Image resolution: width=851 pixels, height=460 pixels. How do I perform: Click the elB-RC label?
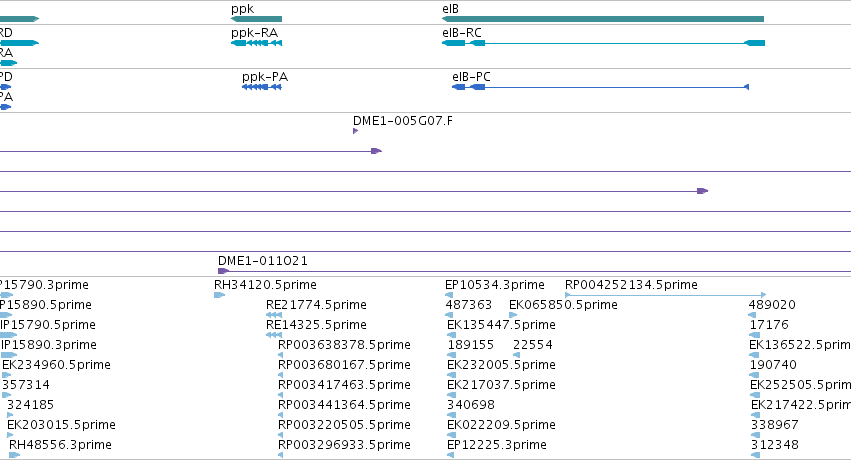click(x=462, y=33)
